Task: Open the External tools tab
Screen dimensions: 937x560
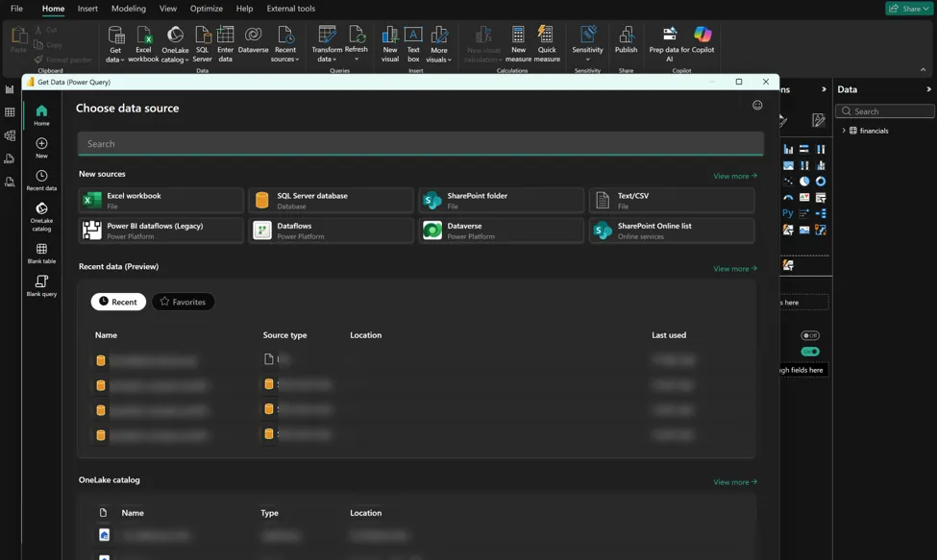Action: [291, 9]
